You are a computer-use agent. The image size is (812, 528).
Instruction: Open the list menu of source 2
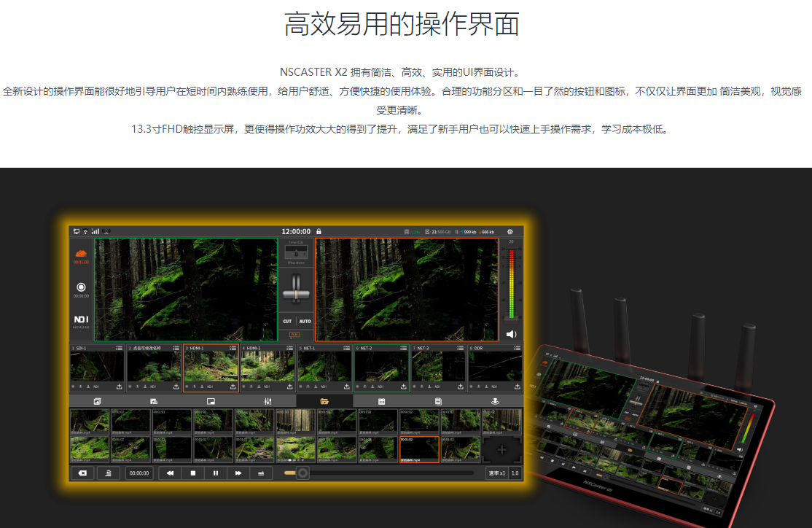pos(176,348)
